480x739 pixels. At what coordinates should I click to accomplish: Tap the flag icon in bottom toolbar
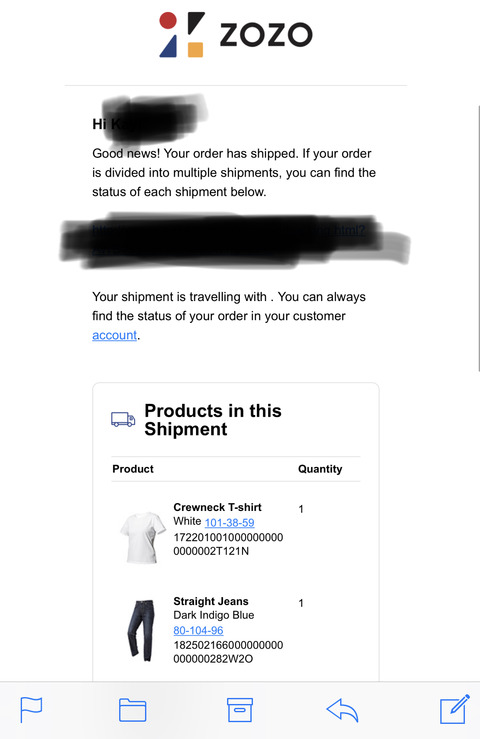(x=31, y=709)
